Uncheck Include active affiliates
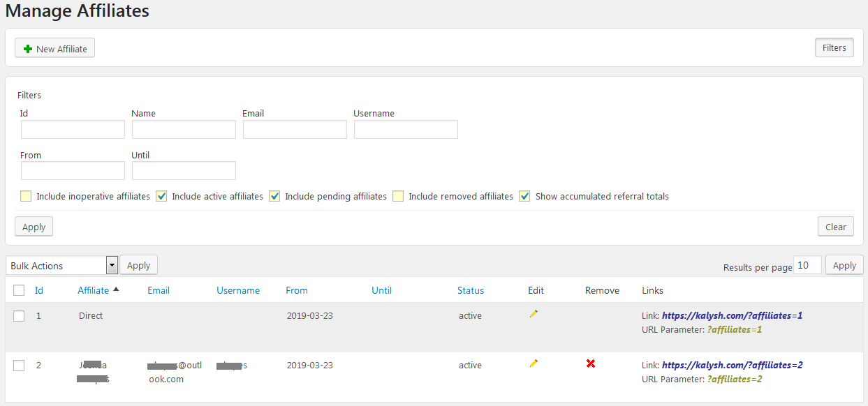868x406 pixels. [161, 197]
